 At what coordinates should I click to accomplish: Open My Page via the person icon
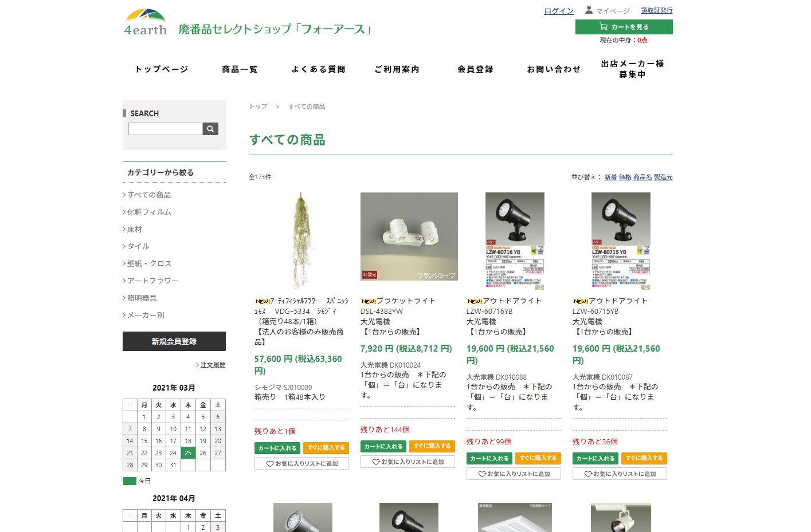(x=589, y=10)
